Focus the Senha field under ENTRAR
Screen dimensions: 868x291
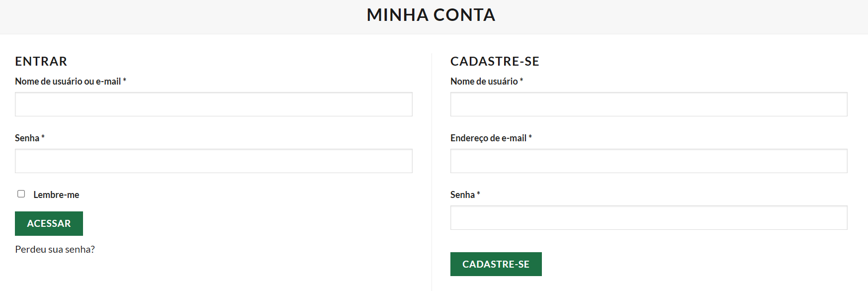(214, 161)
